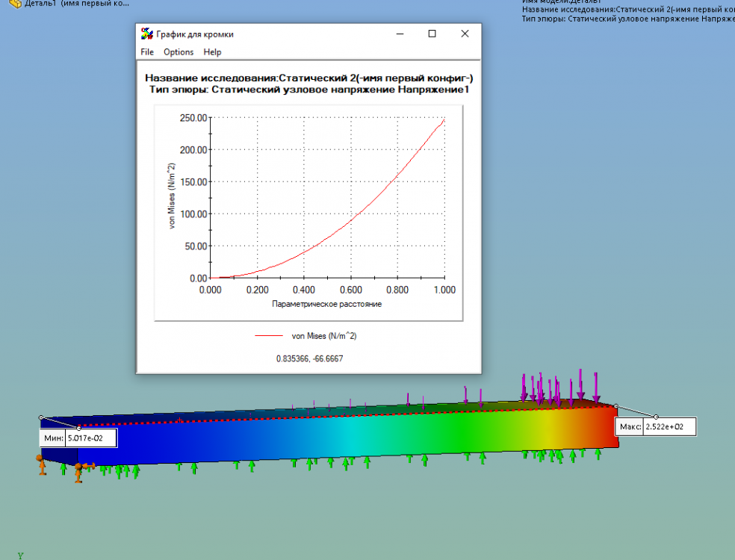Click the Мин: label of probe callout
The image size is (735, 560).
54,438
